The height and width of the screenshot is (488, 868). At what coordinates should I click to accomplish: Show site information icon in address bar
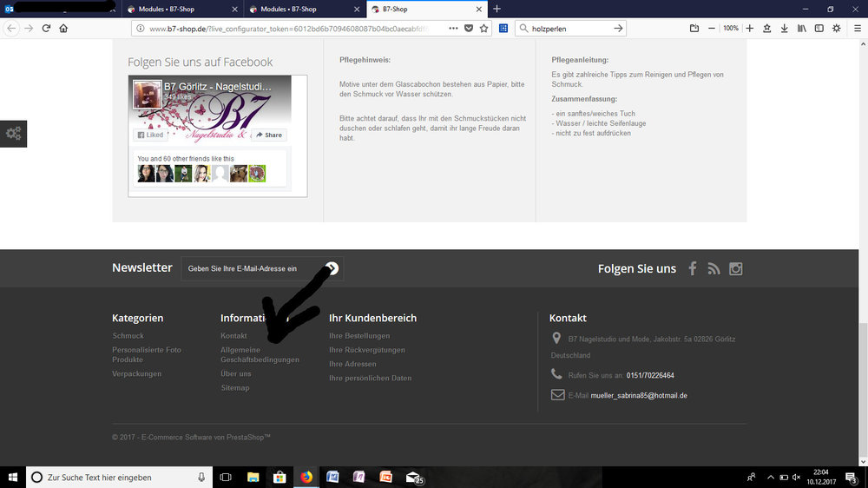[x=141, y=29]
